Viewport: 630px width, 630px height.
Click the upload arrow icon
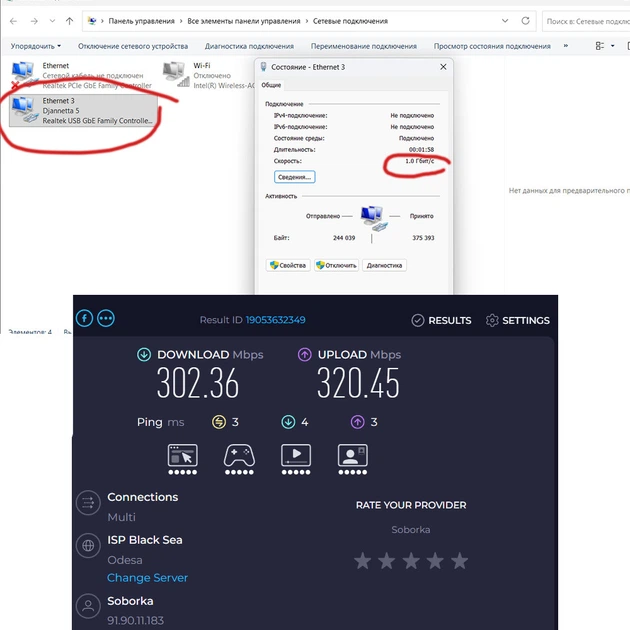[x=305, y=354]
